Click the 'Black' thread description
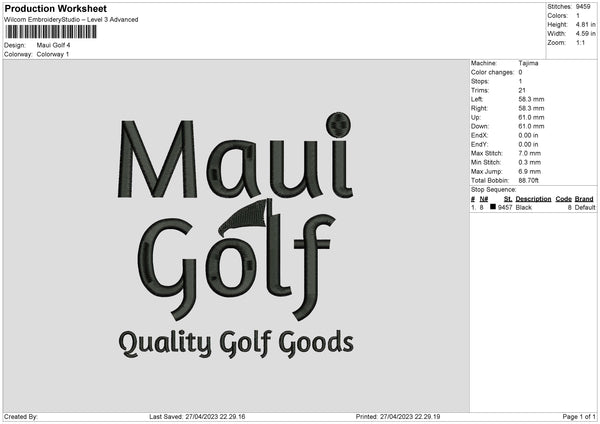Viewport: 600px width, 424px height. tap(523, 207)
